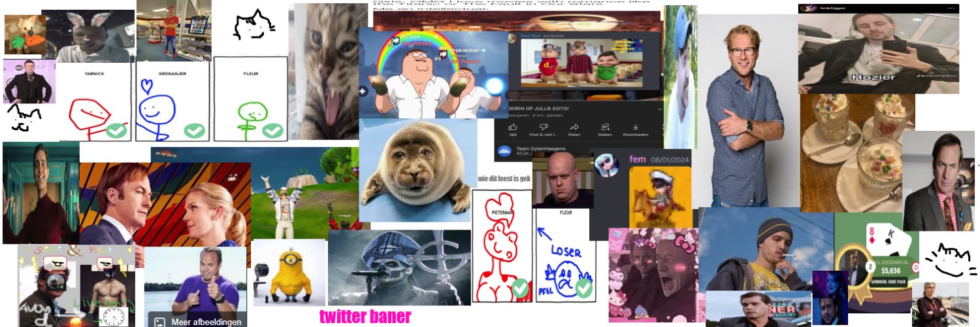Open the masked singer with microphone image
Viewport: 980px width, 327px height.
399,267
